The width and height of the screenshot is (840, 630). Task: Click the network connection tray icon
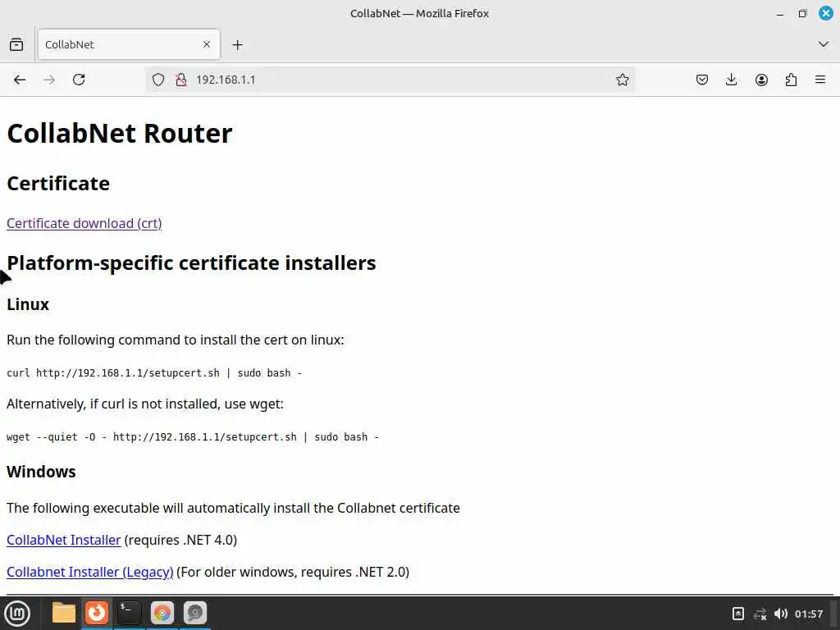click(x=760, y=614)
